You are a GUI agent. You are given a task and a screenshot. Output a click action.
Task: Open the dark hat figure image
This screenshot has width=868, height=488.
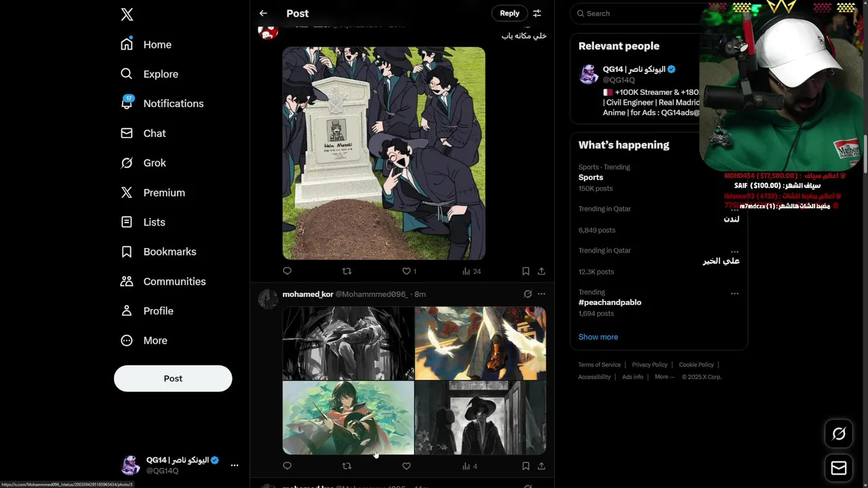coord(480,418)
